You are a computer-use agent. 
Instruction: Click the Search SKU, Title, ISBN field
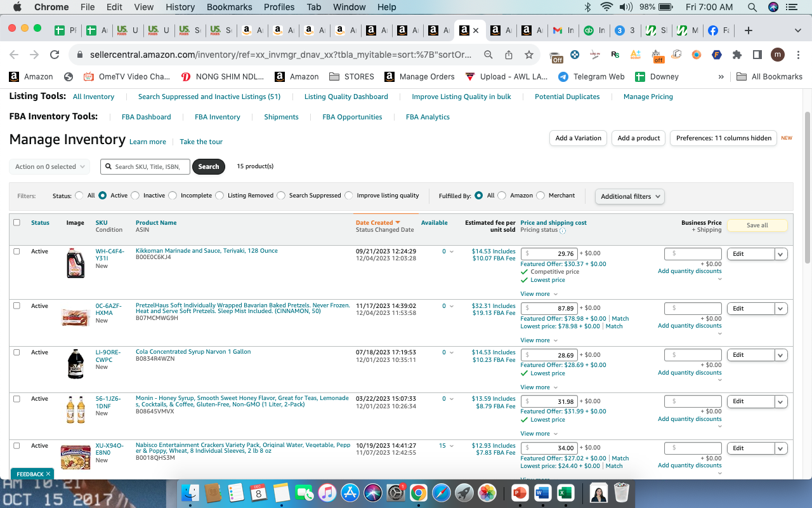tap(145, 166)
